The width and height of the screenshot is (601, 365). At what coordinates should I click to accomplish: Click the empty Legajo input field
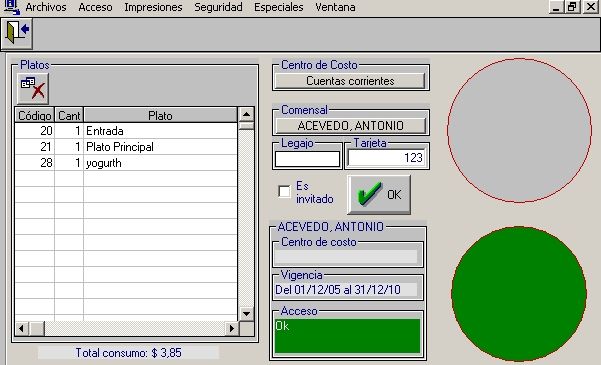[307, 159]
